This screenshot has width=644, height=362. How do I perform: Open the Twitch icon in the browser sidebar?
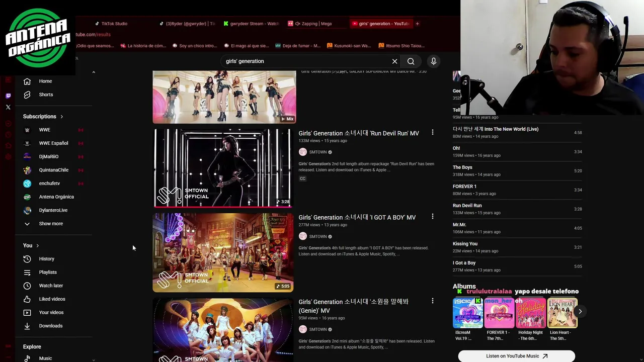[x=8, y=96]
